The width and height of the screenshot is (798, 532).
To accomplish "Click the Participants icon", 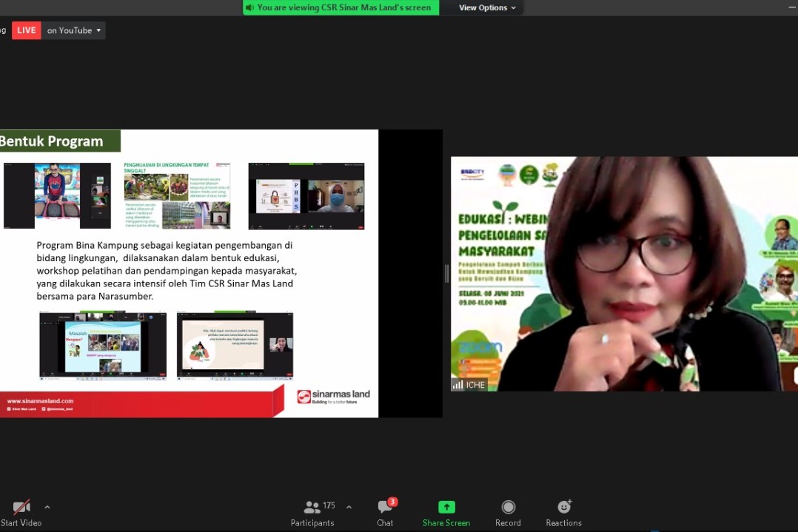I will coord(312,507).
